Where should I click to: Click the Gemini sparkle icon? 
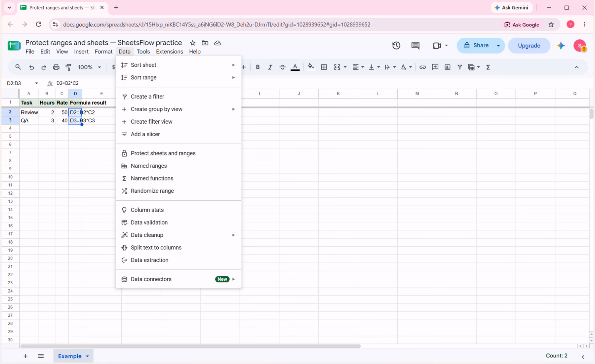[x=561, y=46]
